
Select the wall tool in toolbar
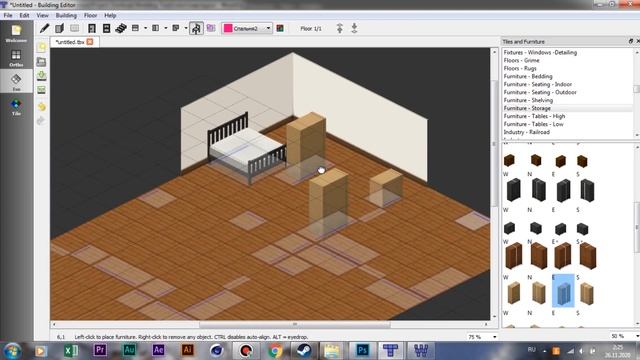pyautogui.click(x=60, y=28)
